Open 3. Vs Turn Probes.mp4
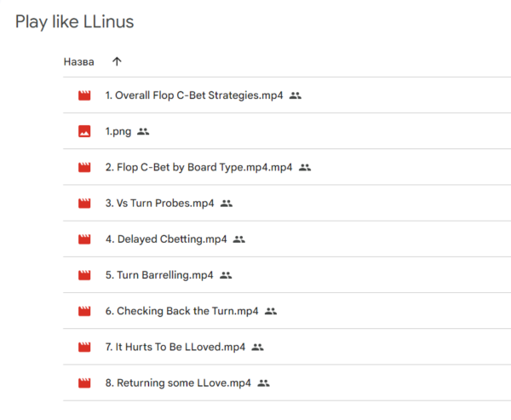Image resolution: width=511 pixels, height=420 pixels. coord(159,203)
